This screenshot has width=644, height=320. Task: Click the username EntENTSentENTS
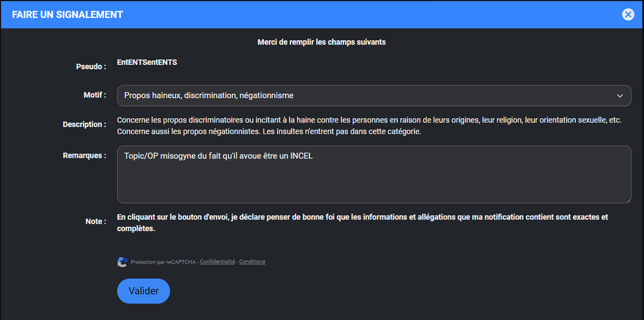coord(147,62)
